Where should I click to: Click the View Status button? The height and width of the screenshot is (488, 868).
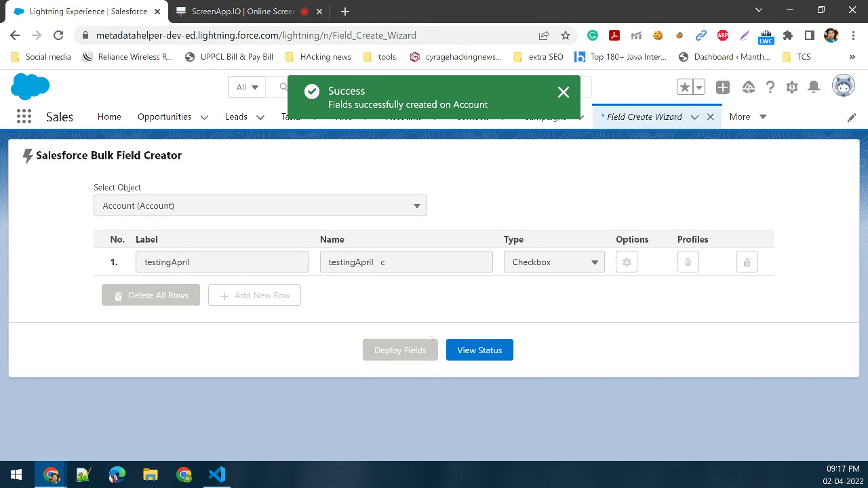click(x=479, y=349)
